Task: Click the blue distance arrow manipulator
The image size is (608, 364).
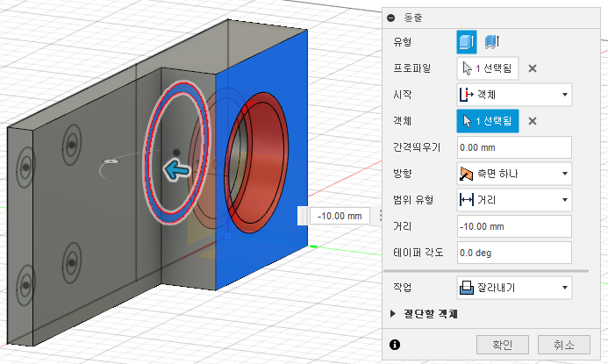Action: tap(176, 170)
